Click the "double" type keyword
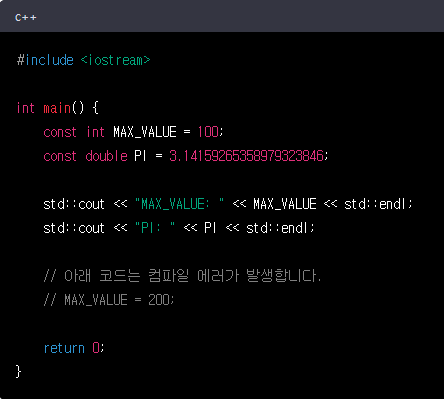 [106, 156]
